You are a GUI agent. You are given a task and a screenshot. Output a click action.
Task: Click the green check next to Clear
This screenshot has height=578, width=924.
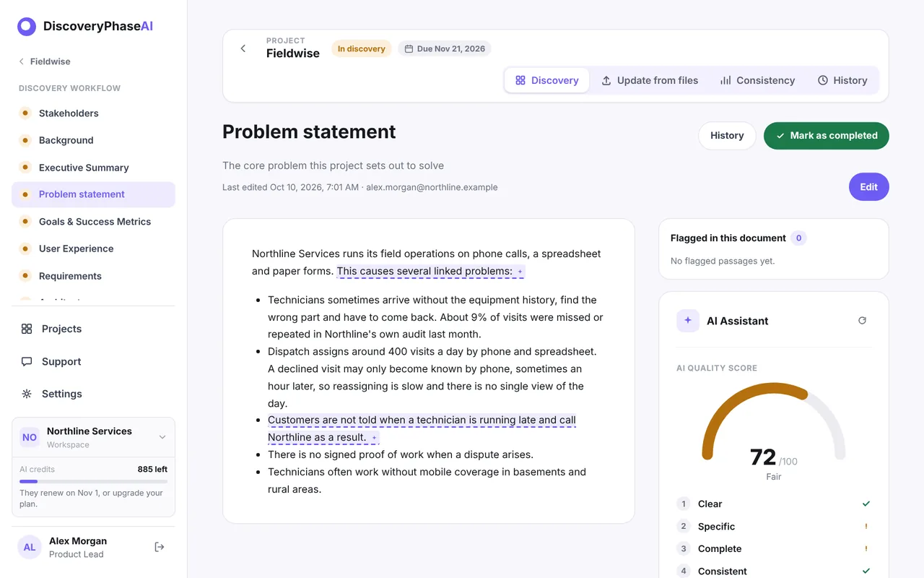866,504
